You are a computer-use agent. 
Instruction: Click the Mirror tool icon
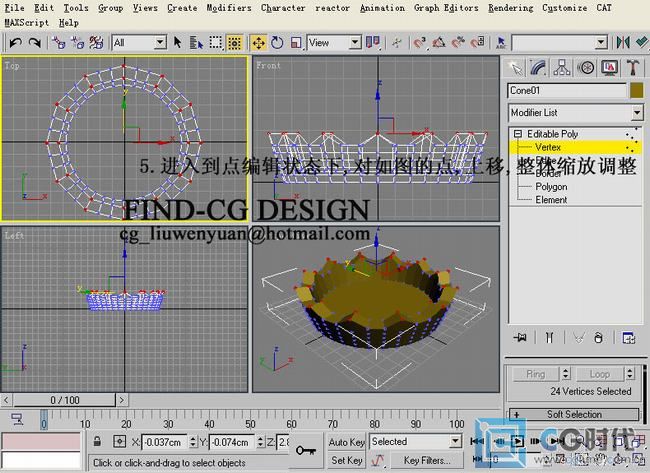pyautogui.click(x=623, y=42)
